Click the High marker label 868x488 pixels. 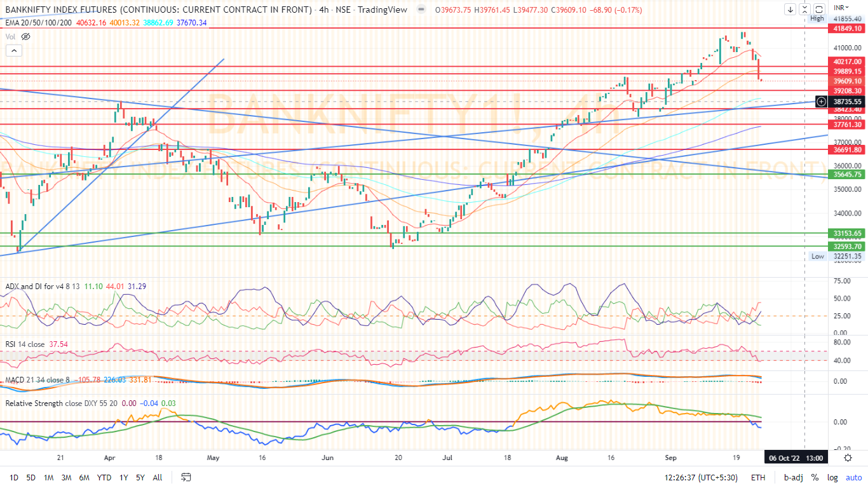tap(817, 18)
